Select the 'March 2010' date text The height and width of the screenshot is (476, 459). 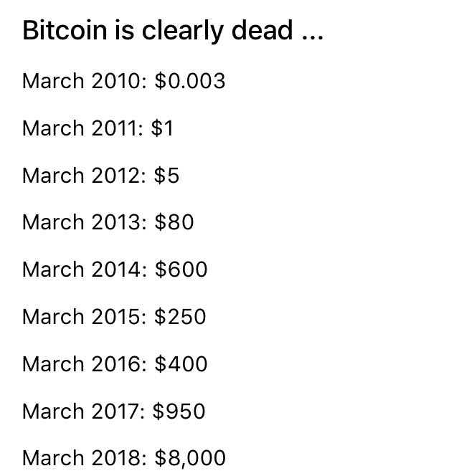point(82,81)
